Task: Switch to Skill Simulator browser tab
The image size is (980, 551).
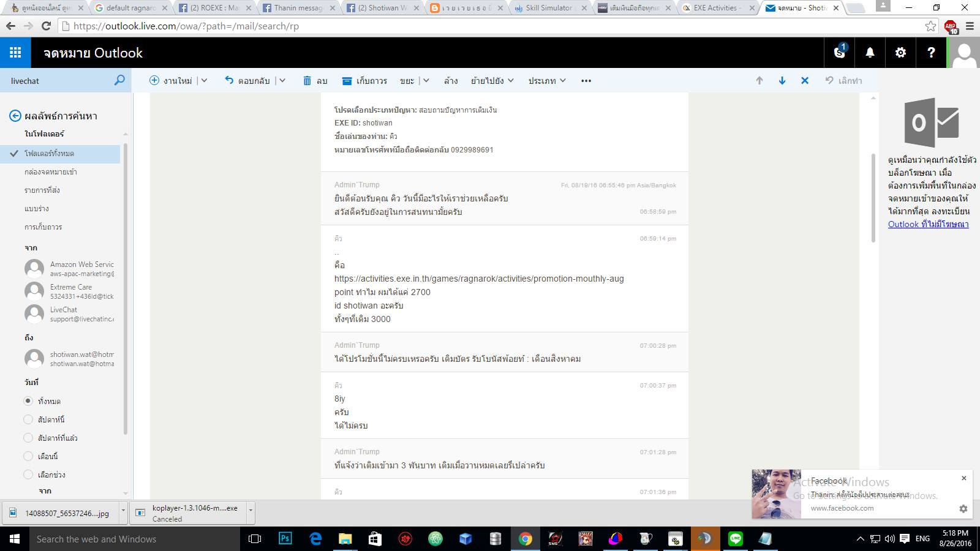Action: (x=549, y=8)
